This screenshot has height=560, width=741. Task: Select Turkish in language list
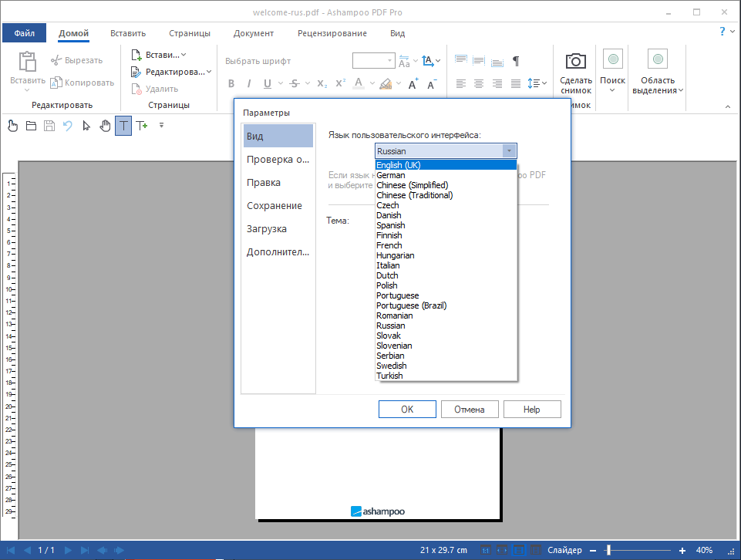[446, 376]
